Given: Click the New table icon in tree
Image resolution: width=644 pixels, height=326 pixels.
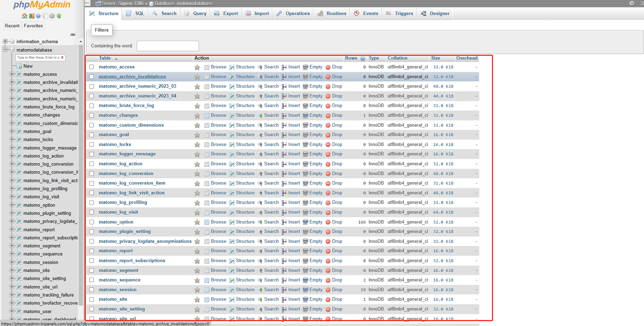Looking at the screenshot, I should click(19, 66).
